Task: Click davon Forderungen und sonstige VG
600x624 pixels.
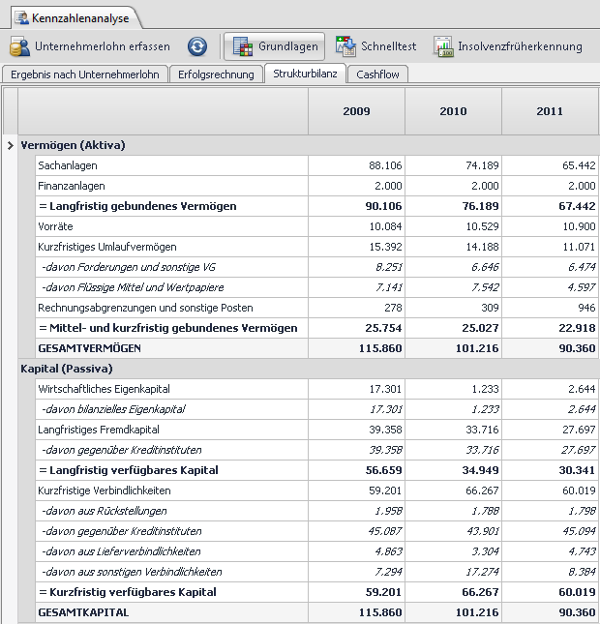Action: (129, 267)
